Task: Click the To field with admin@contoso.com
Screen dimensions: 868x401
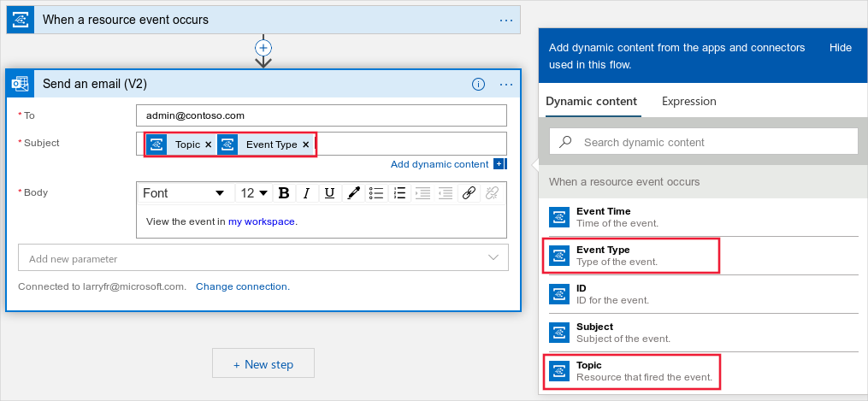Action: point(321,115)
